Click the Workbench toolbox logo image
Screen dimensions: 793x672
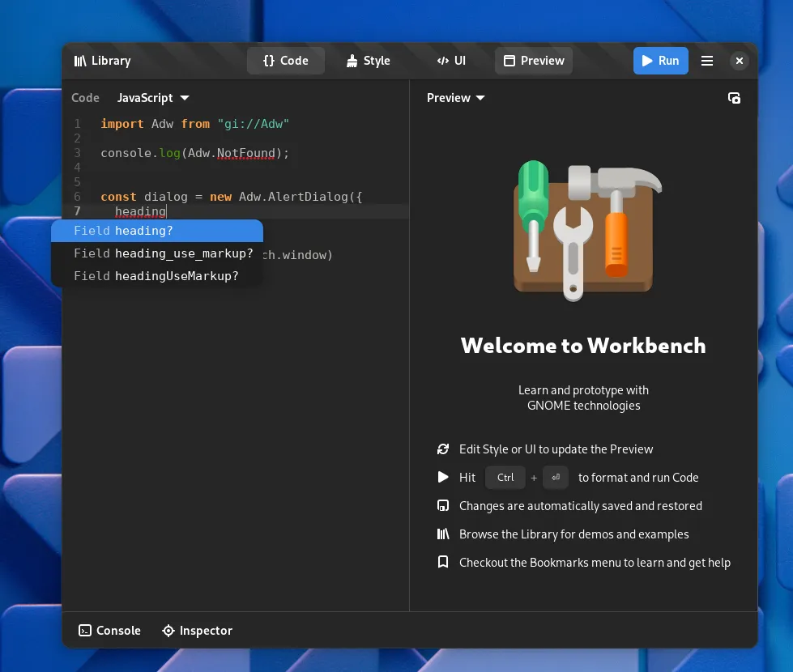click(x=584, y=230)
